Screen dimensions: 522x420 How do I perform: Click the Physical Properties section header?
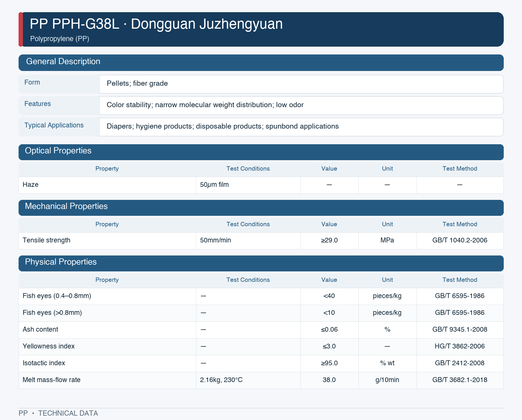point(261,263)
